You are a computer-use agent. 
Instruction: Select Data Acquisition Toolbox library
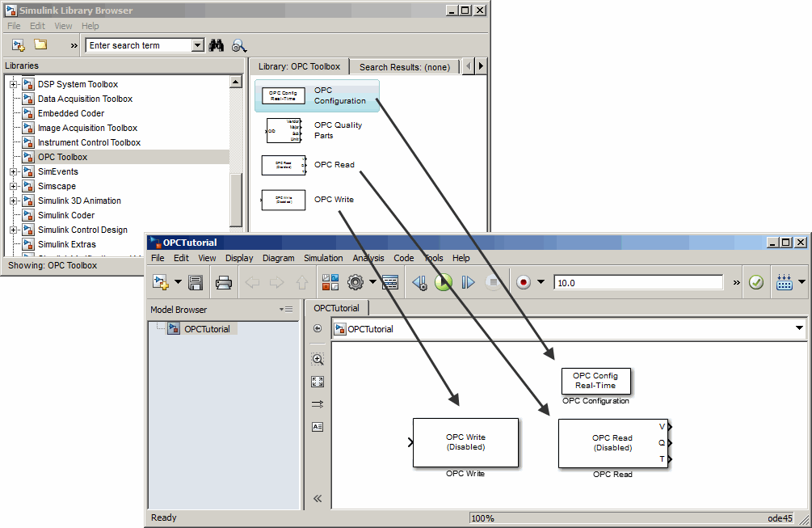[85, 99]
